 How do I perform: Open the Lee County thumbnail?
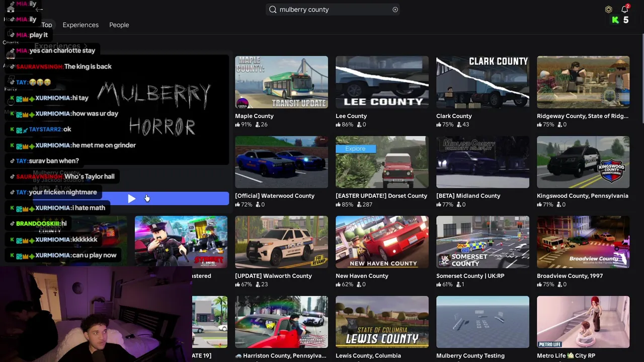[x=382, y=82]
